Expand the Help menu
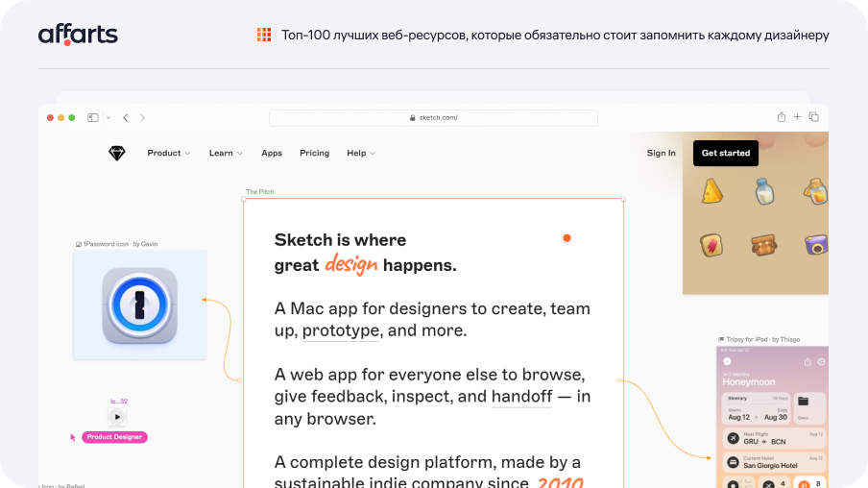The width and height of the screenshot is (868, 488). [361, 153]
